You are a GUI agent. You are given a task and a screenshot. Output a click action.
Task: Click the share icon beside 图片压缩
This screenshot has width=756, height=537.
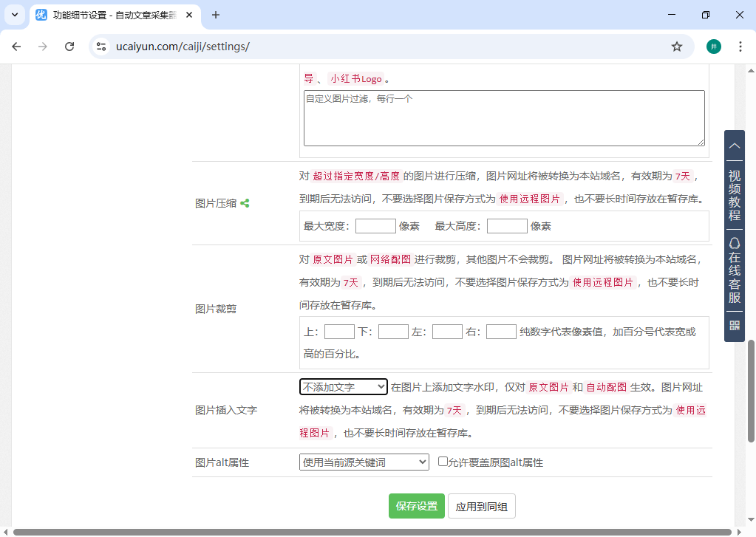pyautogui.click(x=245, y=203)
